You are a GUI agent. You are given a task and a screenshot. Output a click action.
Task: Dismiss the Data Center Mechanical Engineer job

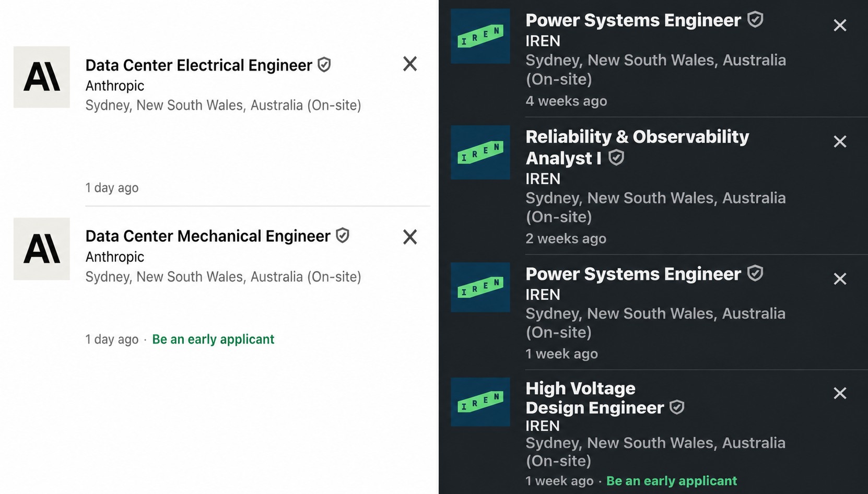tap(410, 237)
